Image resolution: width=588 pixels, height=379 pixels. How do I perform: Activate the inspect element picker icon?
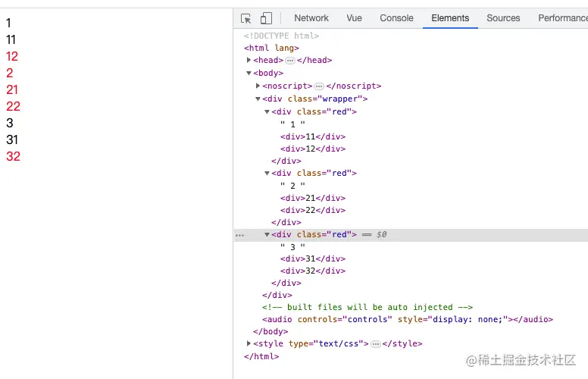click(246, 18)
